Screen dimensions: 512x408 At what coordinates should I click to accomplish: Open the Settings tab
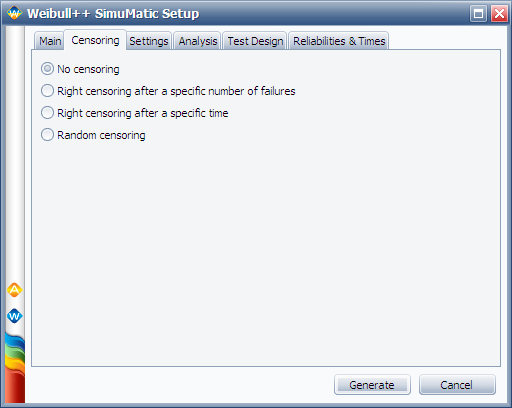149,41
